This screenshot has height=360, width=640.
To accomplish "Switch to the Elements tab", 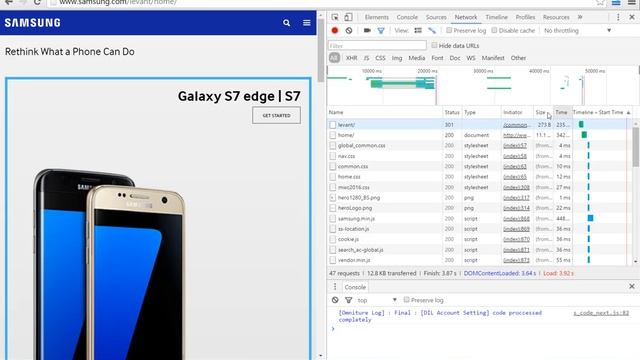I will pos(376,17).
